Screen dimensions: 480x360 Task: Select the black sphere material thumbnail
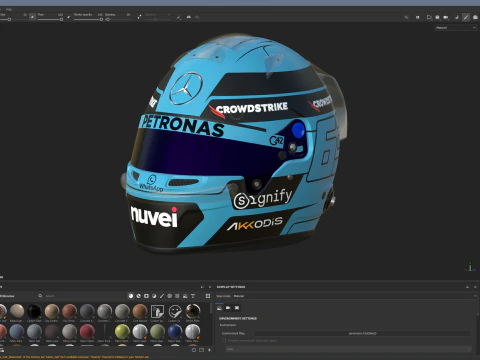tap(34, 311)
